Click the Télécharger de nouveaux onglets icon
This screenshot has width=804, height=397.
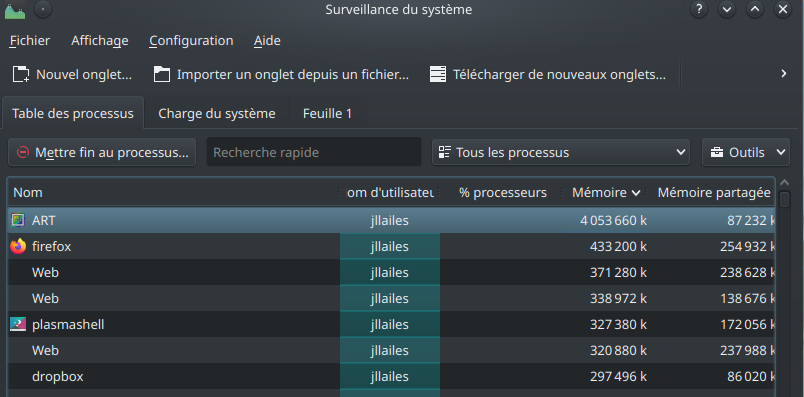438,74
